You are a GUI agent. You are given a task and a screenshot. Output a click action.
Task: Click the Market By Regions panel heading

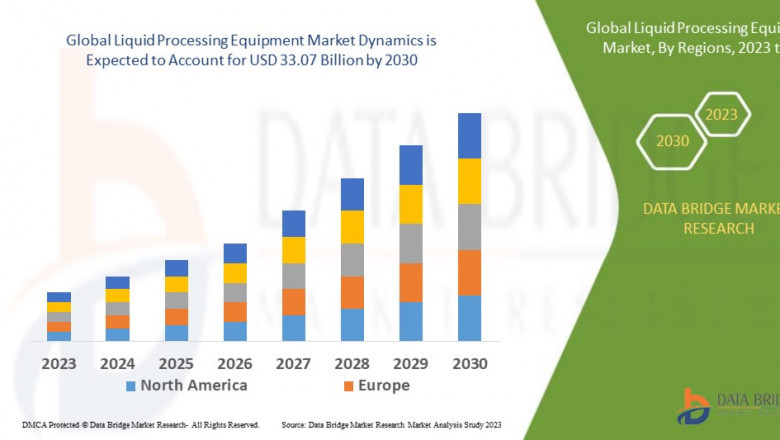(683, 37)
